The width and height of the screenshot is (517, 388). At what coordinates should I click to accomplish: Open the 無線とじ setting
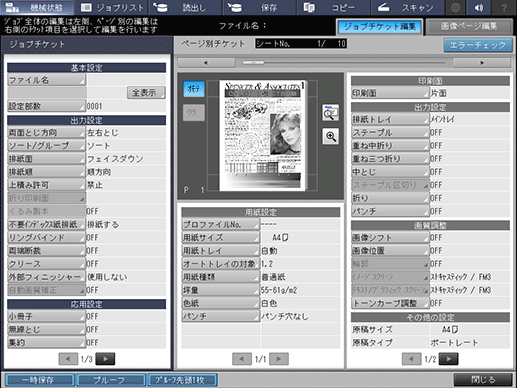coord(46,330)
